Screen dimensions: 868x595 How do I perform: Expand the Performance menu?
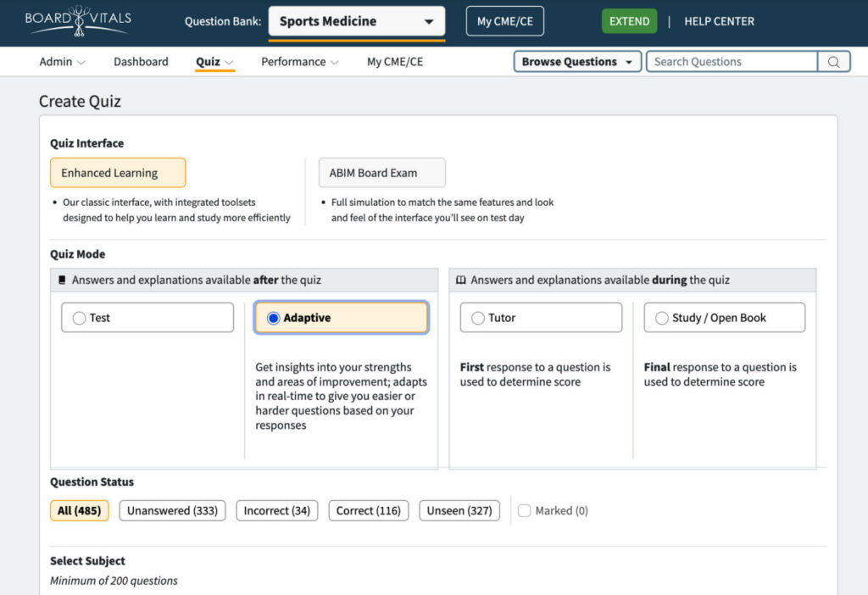pyautogui.click(x=299, y=61)
